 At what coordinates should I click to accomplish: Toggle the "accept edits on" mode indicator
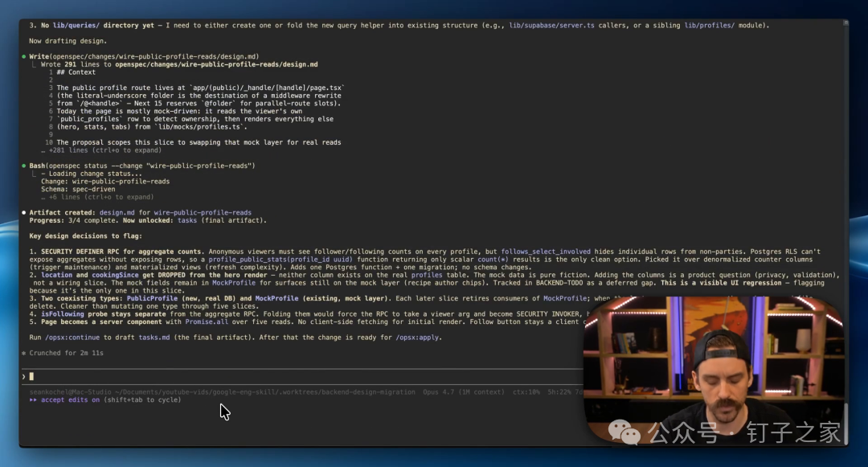pyautogui.click(x=70, y=399)
